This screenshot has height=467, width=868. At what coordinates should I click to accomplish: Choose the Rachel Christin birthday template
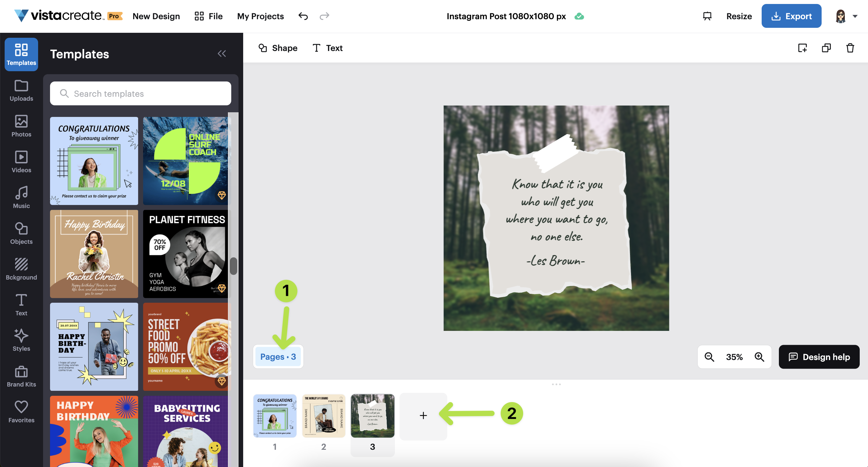tap(94, 254)
